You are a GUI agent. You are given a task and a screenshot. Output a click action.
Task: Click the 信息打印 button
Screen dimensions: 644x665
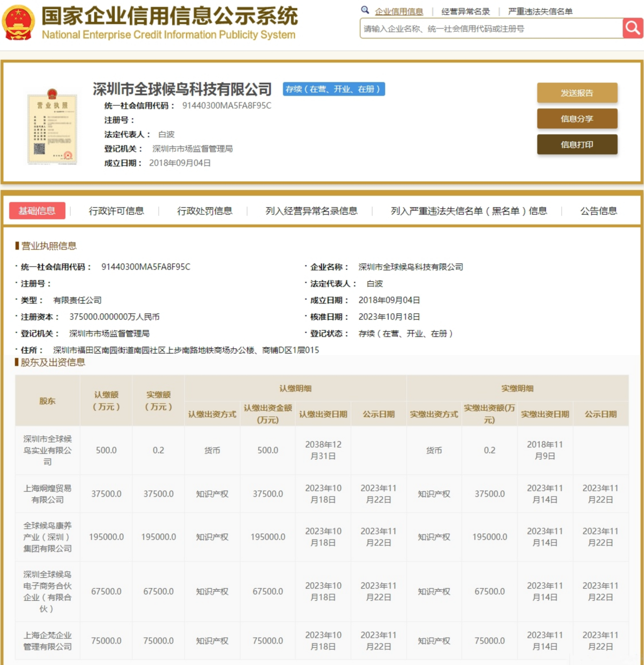click(x=577, y=144)
